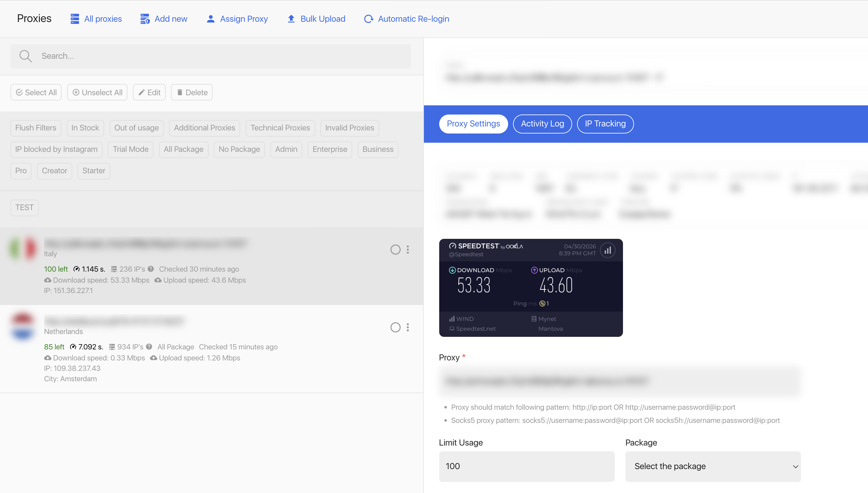
Task: Click the IP: 109.38.237.43 text
Action: point(72,368)
